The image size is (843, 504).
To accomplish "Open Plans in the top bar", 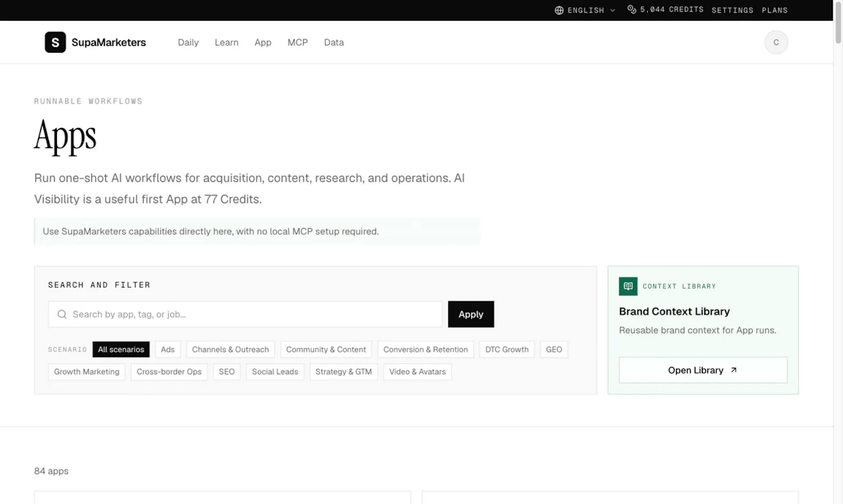I will tap(775, 10).
